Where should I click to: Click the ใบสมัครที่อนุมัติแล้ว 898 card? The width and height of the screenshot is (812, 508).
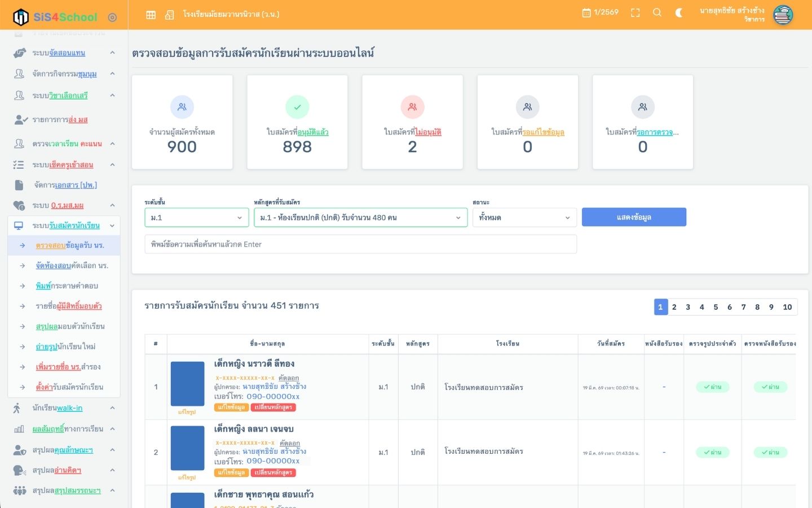297,122
